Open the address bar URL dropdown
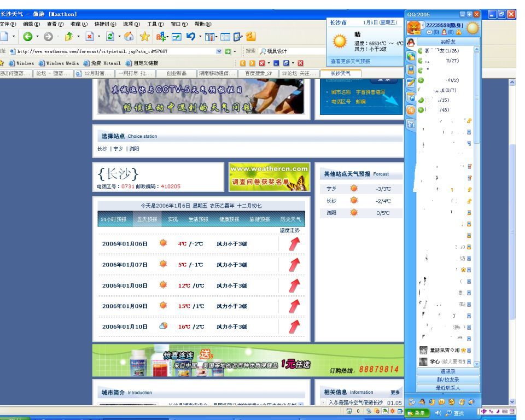Image resolution: width=525 pixels, height=420 pixels. pos(219,51)
